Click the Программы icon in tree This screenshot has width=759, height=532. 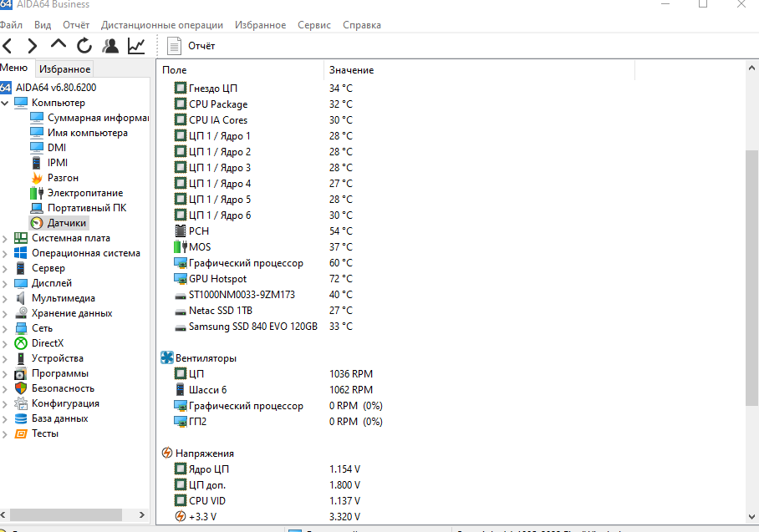21,373
